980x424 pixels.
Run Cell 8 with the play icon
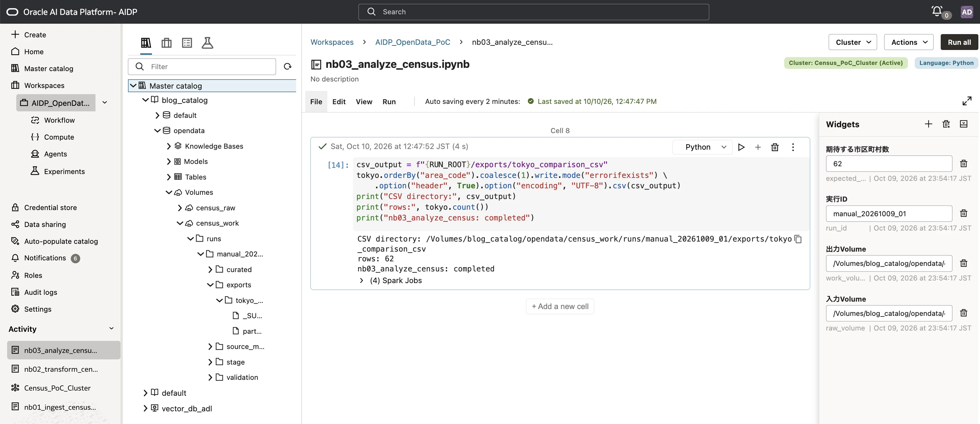(x=741, y=147)
